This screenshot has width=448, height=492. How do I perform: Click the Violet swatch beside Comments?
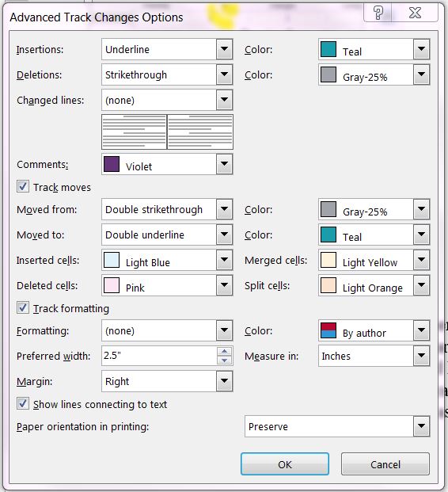112,164
